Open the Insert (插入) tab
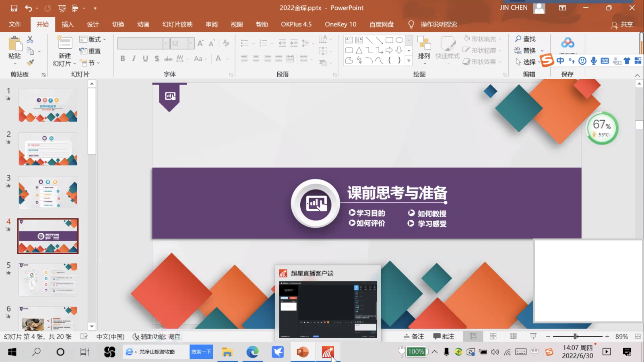This screenshot has height=362, width=644. [68, 25]
